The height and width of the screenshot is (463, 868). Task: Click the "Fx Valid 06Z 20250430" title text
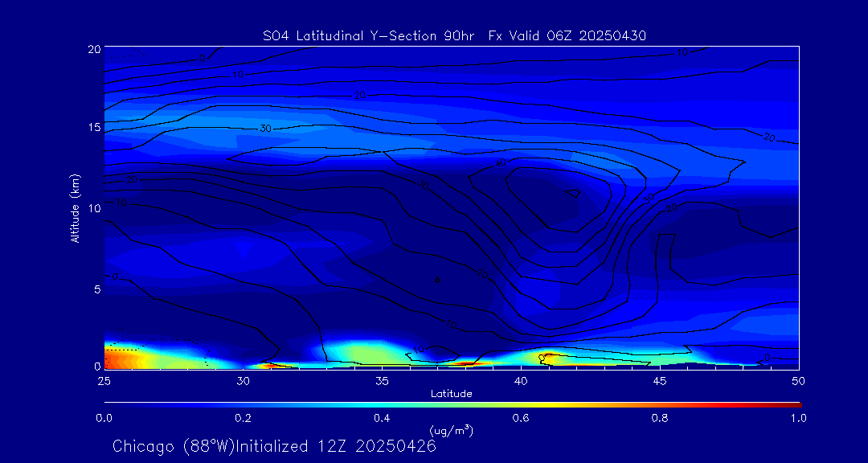(x=567, y=36)
